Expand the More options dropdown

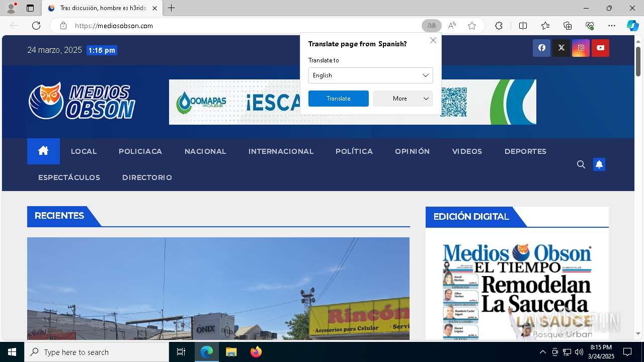[x=403, y=99]
